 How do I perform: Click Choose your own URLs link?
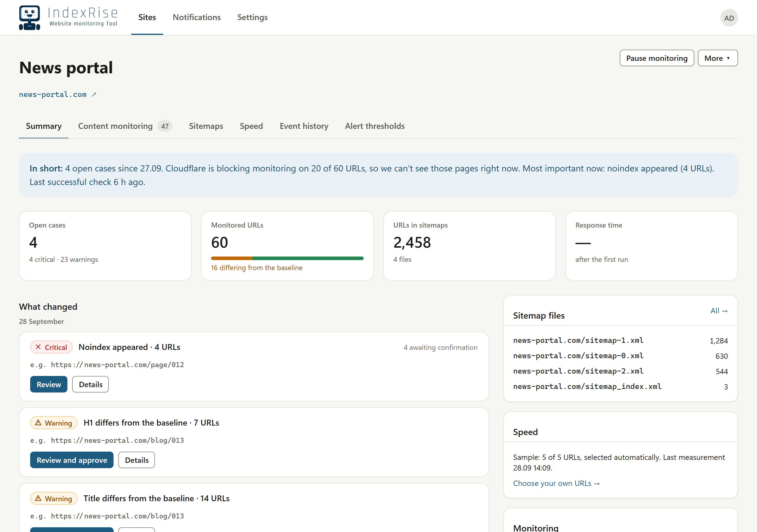[x=556, y=483]
